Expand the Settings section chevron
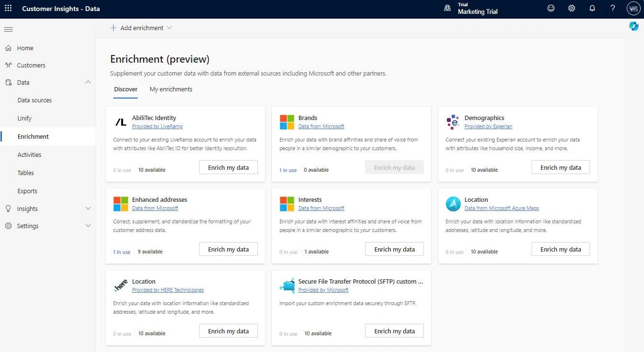 click(88, 226)
